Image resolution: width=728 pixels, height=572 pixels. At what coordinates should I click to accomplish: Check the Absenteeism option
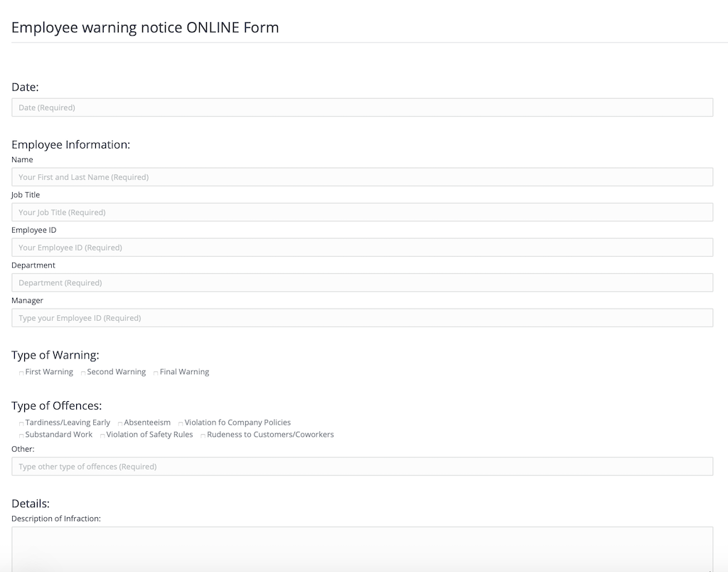tap(120, 423)
